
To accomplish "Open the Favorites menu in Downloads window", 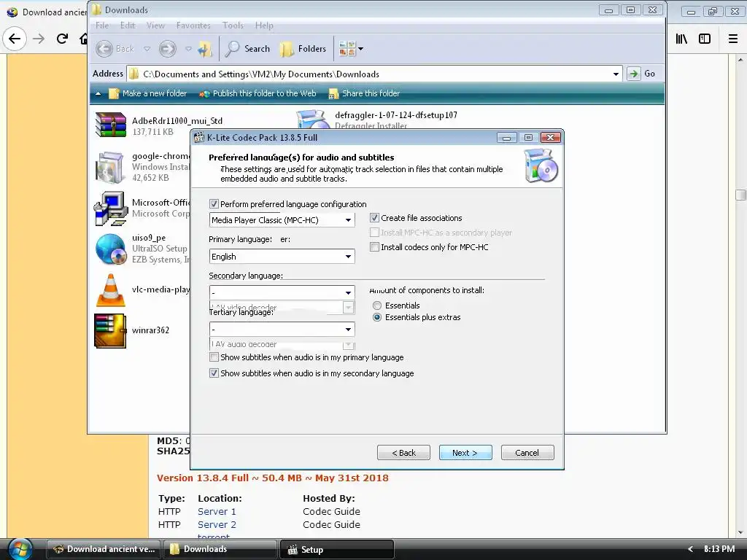I will coord(193,26).
